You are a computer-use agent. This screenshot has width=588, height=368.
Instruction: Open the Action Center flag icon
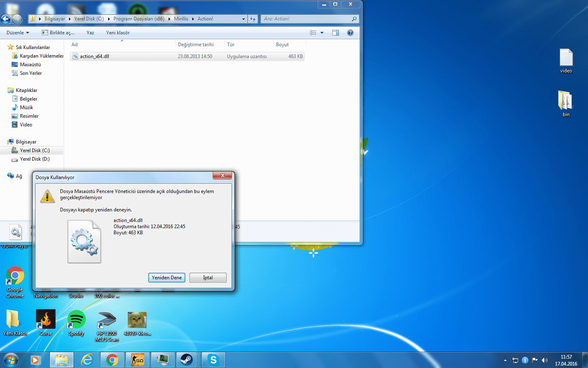[x=535, y=360]
